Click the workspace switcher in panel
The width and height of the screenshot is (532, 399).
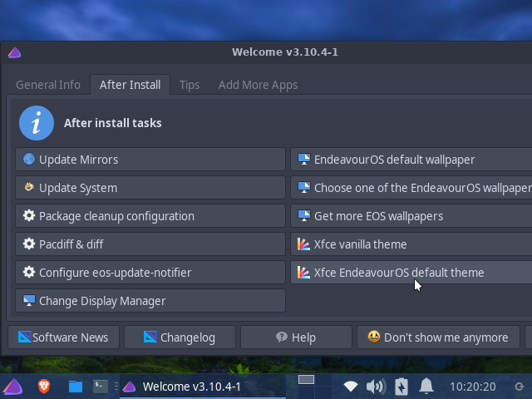point(314,387)
